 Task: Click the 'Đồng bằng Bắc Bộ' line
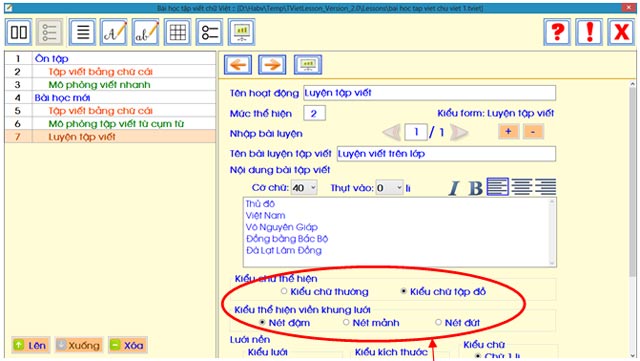point(287,239)
